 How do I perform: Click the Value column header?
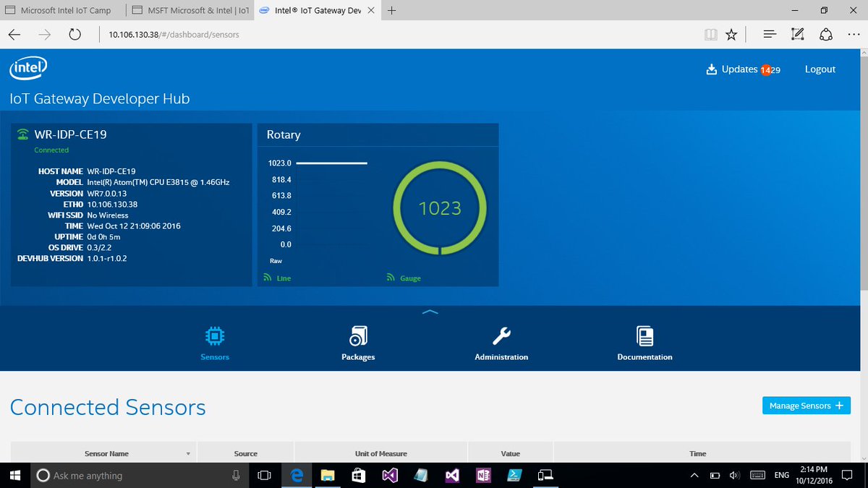click(511, 454)
